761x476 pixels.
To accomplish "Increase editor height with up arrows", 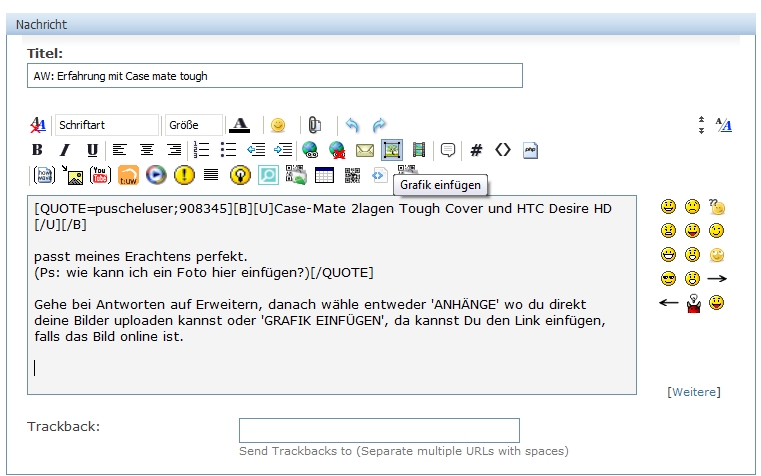I will click(x=701, y=119).
